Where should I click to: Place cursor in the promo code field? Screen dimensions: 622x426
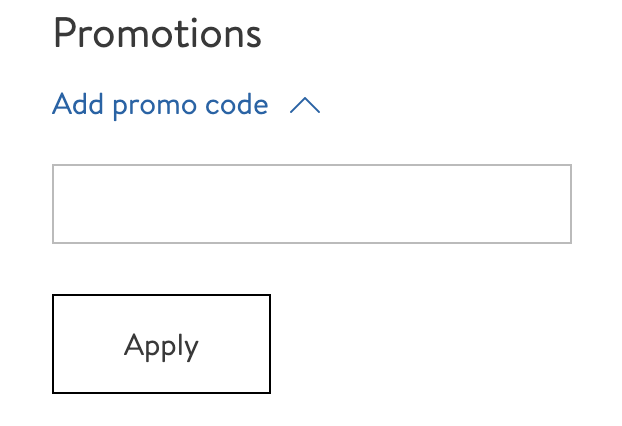[x=311, y=204]
